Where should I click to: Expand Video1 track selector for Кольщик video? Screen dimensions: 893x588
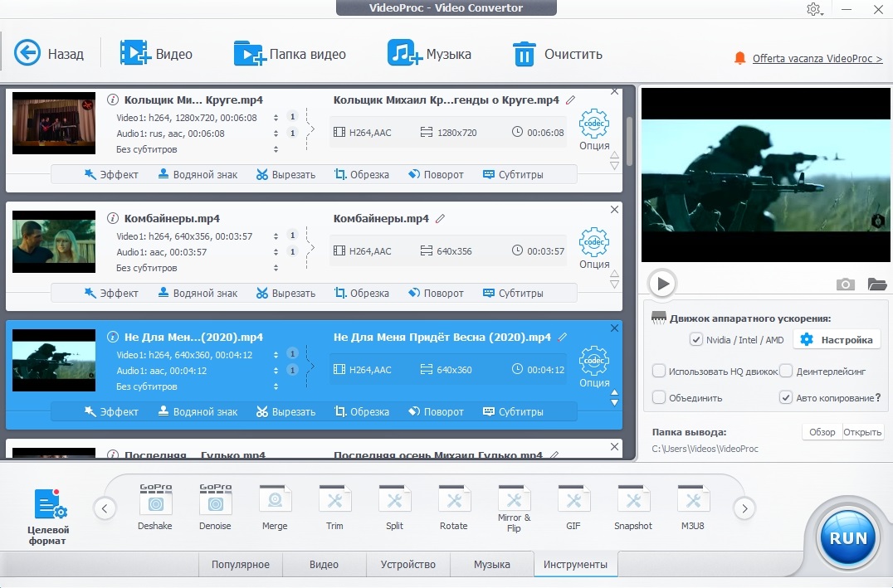tap(276, 118)
